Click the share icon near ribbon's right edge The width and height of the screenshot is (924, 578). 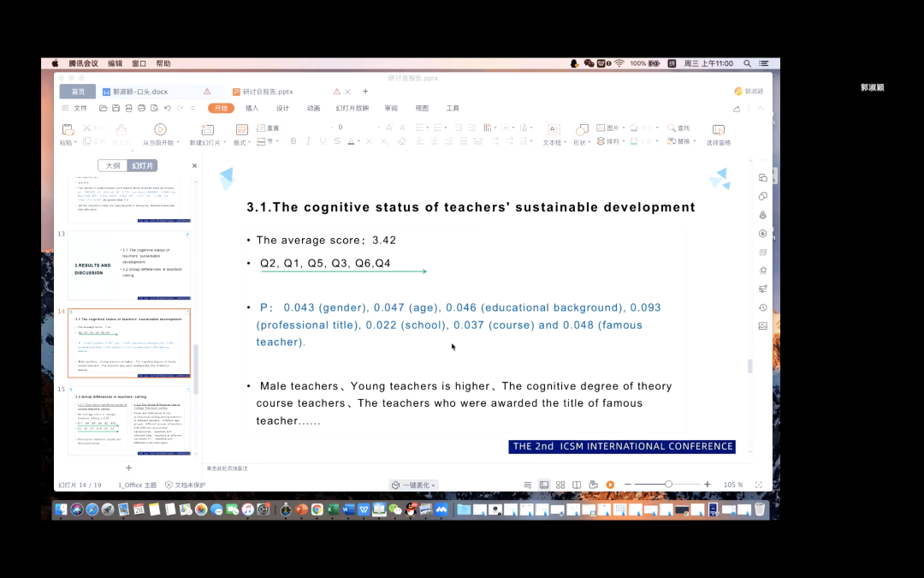(x=737, y=109)
